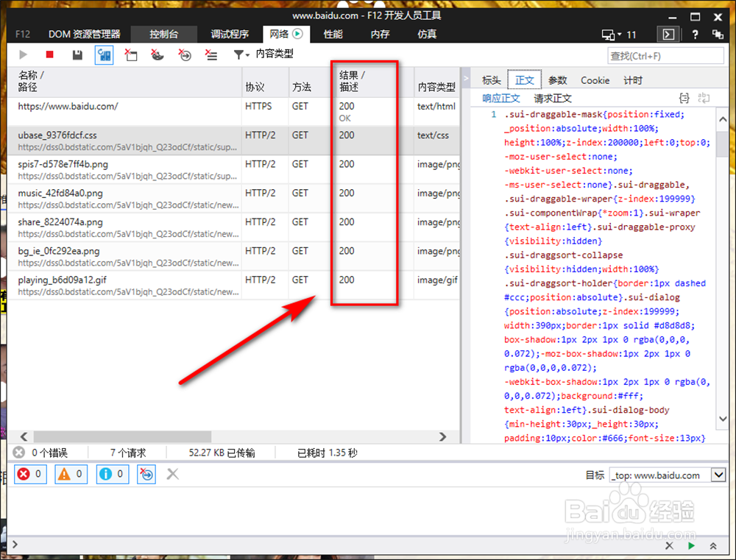Open the Cookie details tab
The height and width of the screenshot is (560, 736).
tap(595, 80)
